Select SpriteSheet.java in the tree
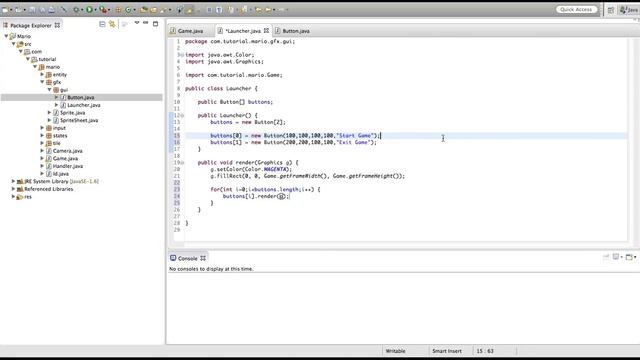 coord(79,120)
